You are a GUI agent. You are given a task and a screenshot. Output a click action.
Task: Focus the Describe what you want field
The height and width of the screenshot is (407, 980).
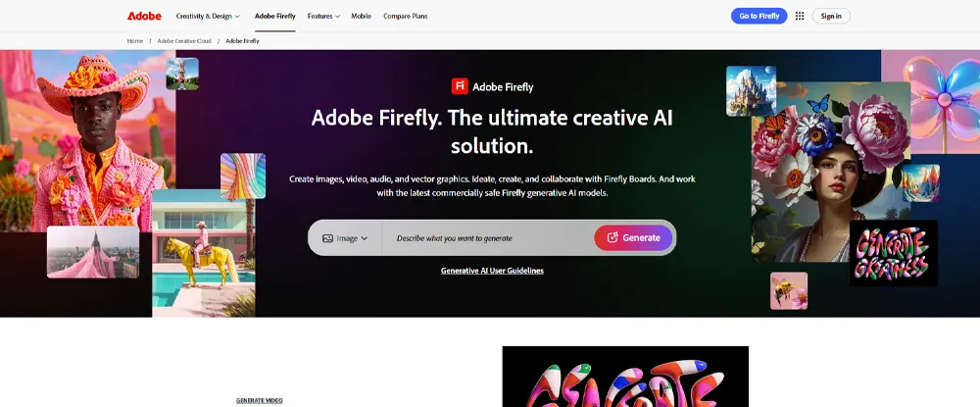[x=487, y=238]
